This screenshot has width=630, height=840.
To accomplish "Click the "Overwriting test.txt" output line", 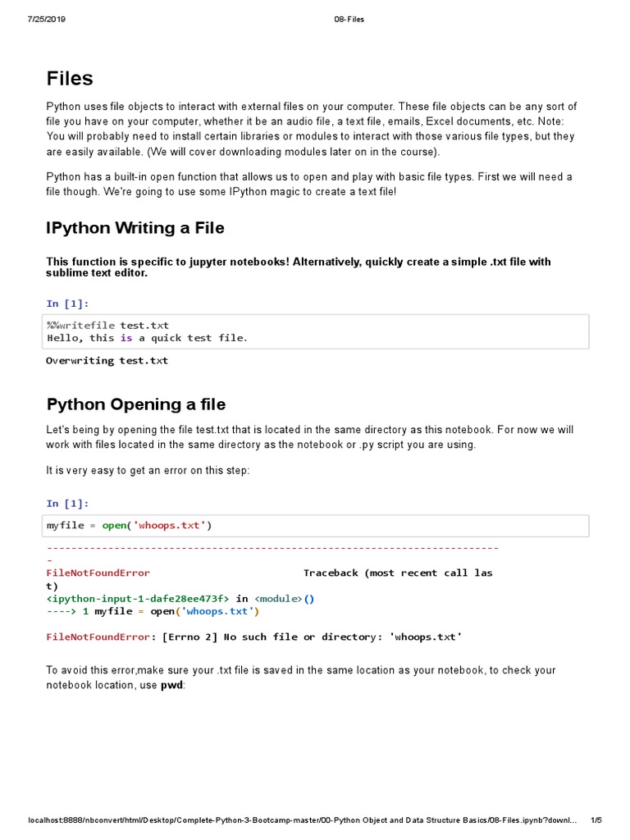I will click(x=107, y=360).
